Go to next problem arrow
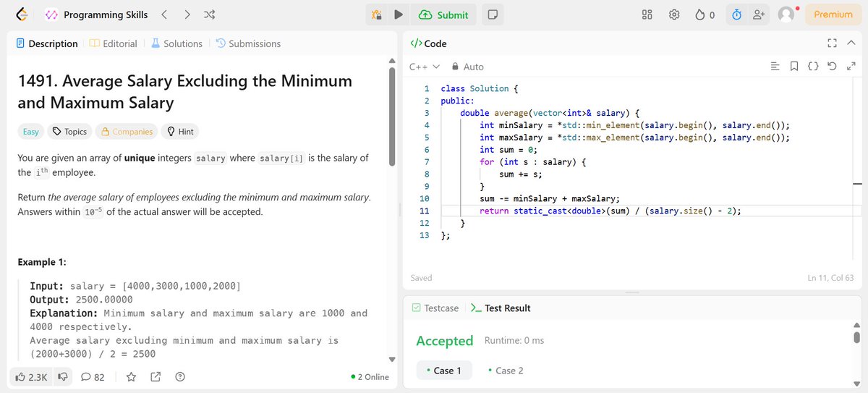Image resolution: width=868 pixels, height=393 pixels. click(x=187, y=14)
